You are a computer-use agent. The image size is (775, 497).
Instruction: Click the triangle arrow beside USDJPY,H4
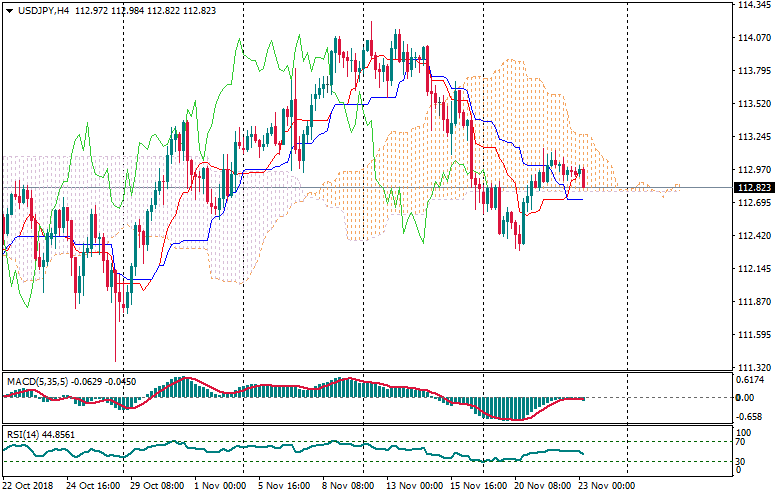pyautogui.click(x=9, y=10)
